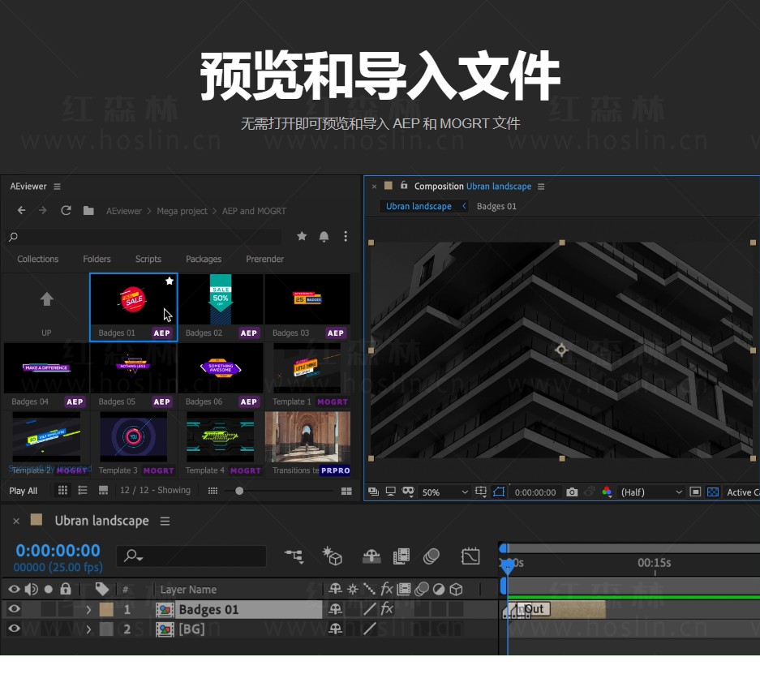Switch to large preview view in AEviewer

(x=103, y=490)
